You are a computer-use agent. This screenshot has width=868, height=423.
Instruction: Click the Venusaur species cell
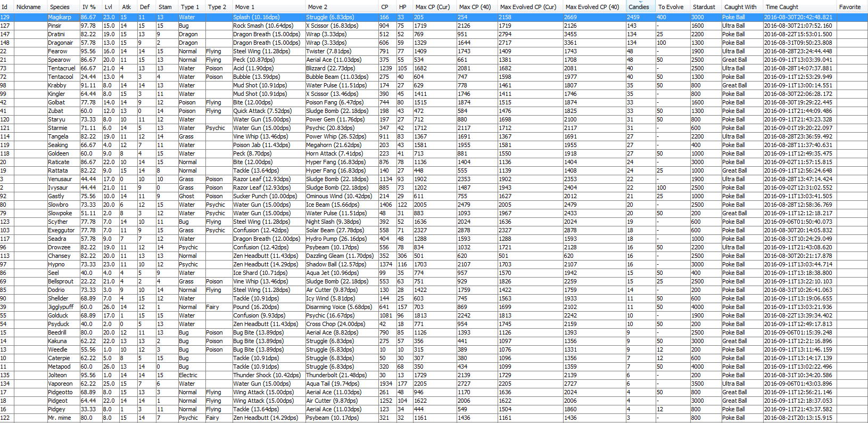[63, 179]
